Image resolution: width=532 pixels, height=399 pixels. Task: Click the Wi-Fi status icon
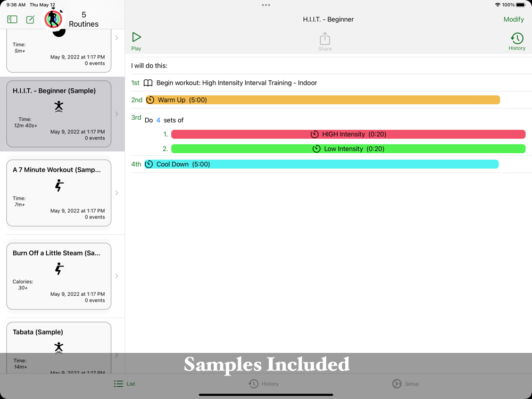click(498, 5)
